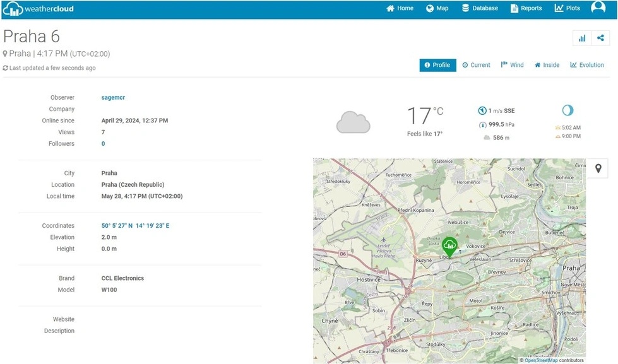
Task: Click the moon phase icon
Action: [567, 110]
